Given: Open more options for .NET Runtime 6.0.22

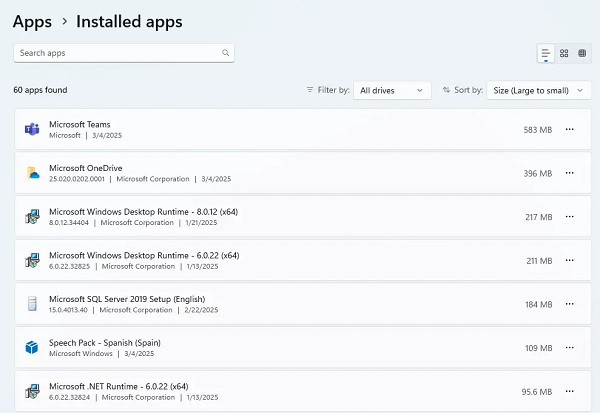Looking at the screenshot, I should tap(569, 391).
